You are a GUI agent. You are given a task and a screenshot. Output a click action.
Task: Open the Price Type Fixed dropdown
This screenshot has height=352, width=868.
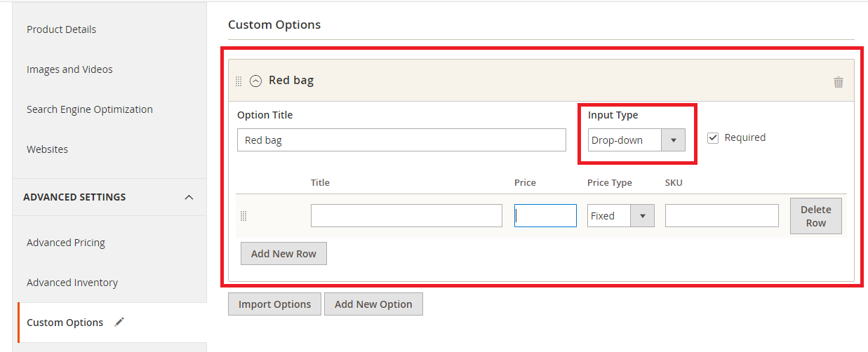(x=620, y=216)
